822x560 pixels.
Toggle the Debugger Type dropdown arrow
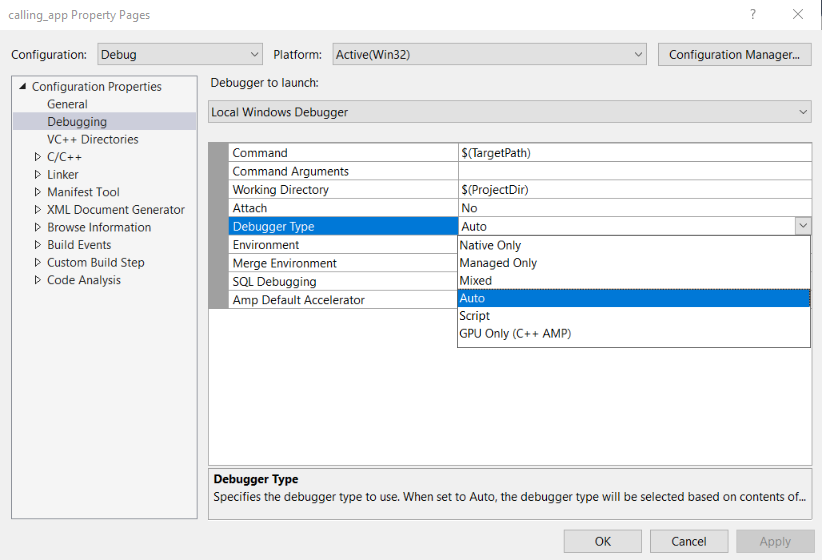click(803, 227)
